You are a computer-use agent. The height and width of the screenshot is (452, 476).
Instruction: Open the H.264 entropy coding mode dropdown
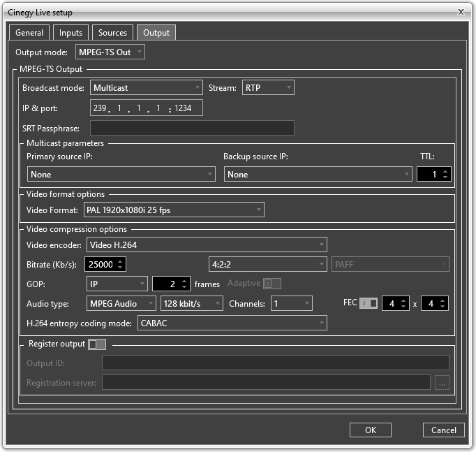(232, 323)
